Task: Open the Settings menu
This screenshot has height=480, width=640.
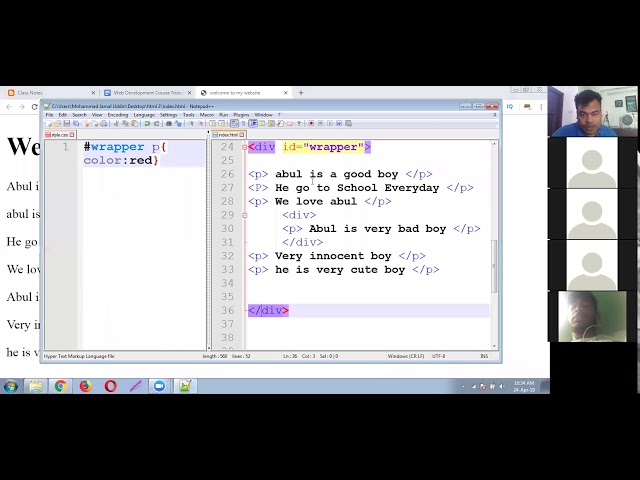Action: pyautogui.click(x=168, y=115)
